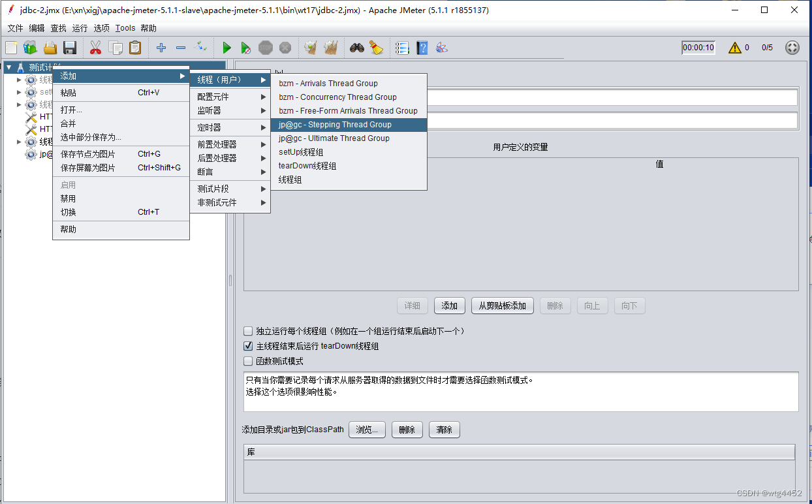The image size is (812, 504).
Task: Click Start no pauses icon
Action: 246,48
